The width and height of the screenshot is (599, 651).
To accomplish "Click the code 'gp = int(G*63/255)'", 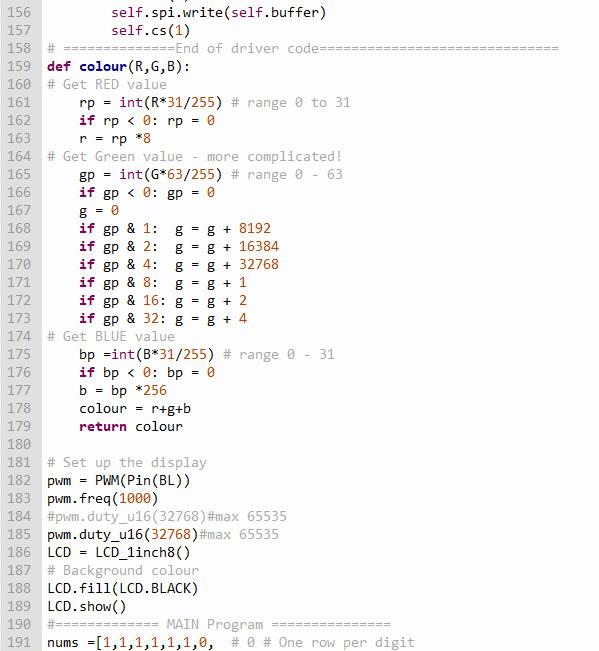I will coord(151,174).
